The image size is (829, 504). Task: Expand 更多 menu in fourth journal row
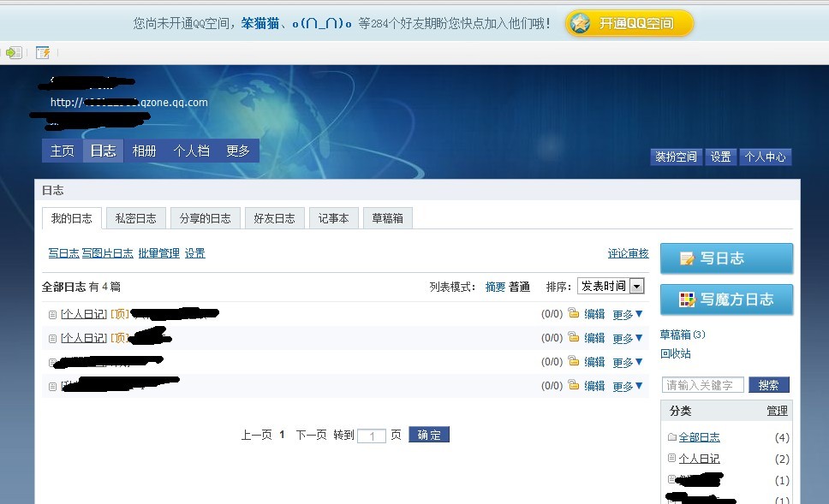tap(628, 386)
